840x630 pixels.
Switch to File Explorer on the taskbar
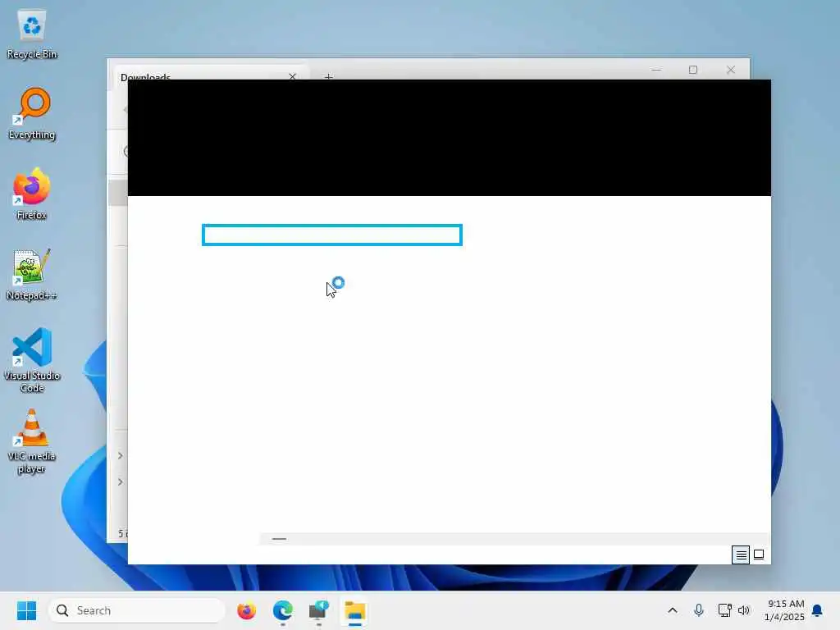pos(354,610)
